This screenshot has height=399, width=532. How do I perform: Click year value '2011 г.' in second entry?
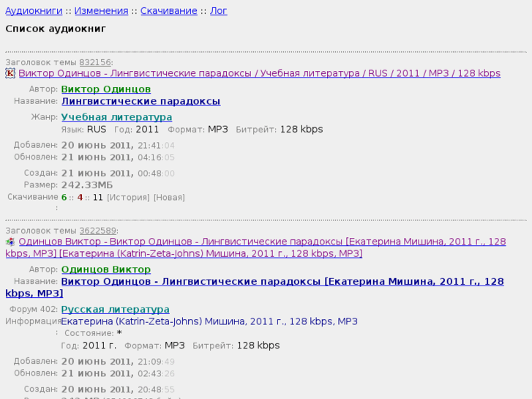point(100,346)
